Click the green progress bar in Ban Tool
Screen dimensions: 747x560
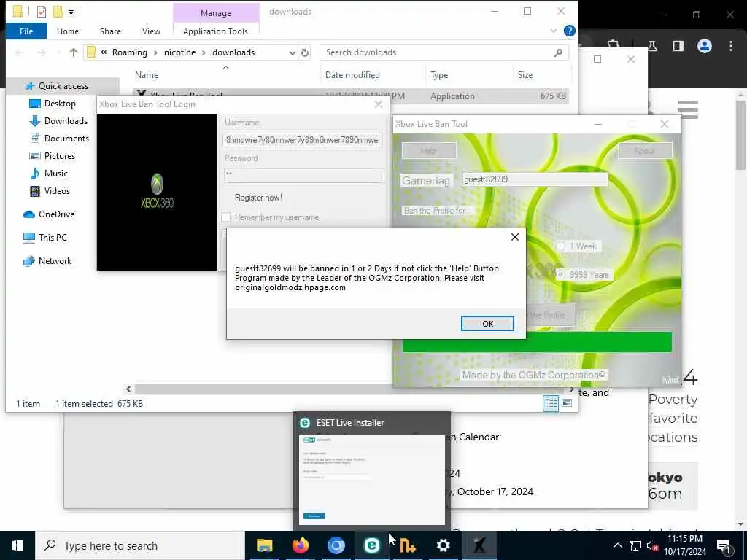coord(537,343)
